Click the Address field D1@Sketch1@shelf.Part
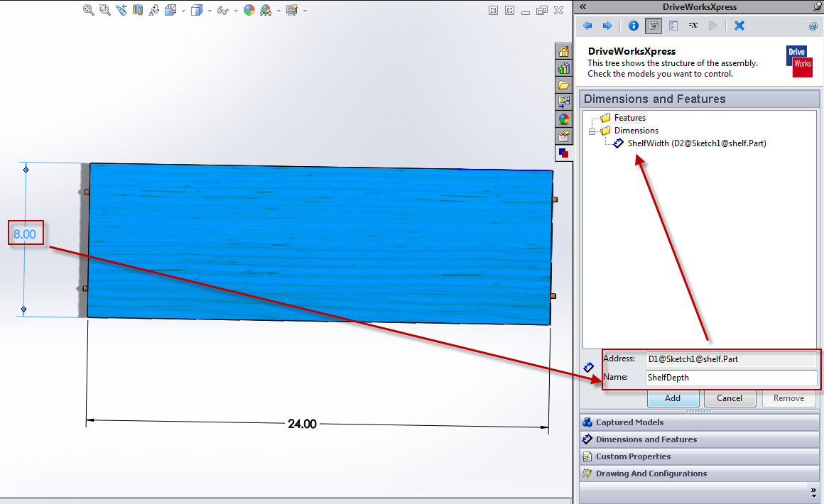The width and height of the screenshot is (824, 504). [x=731, y=359]
